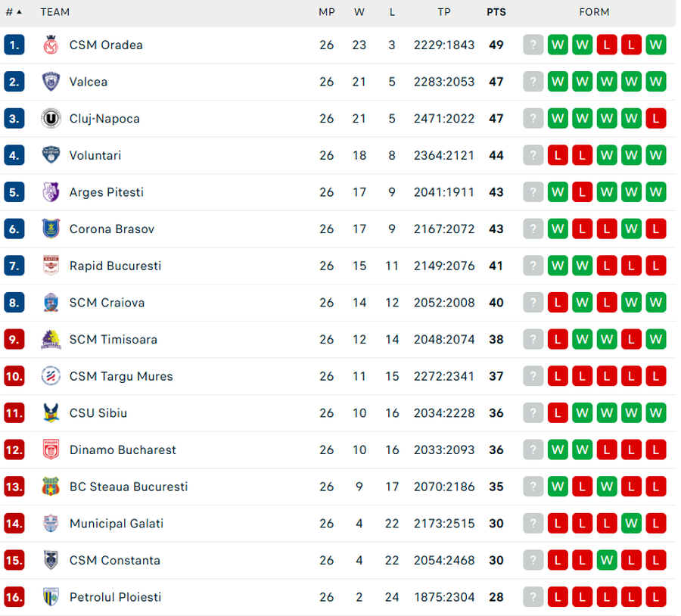Click CSM Constanta's green win form badge
The width and height of the screenshot is (681, 616).
[607, 561]
